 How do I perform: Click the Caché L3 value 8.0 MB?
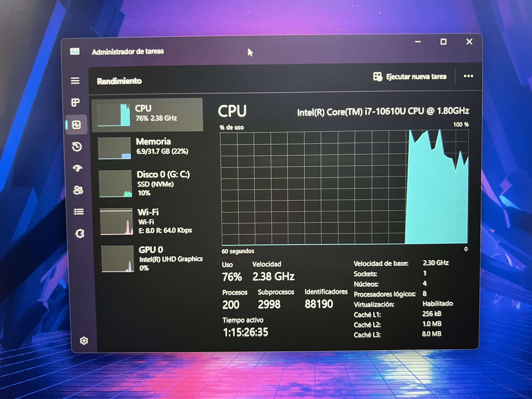tap(432, 334)
